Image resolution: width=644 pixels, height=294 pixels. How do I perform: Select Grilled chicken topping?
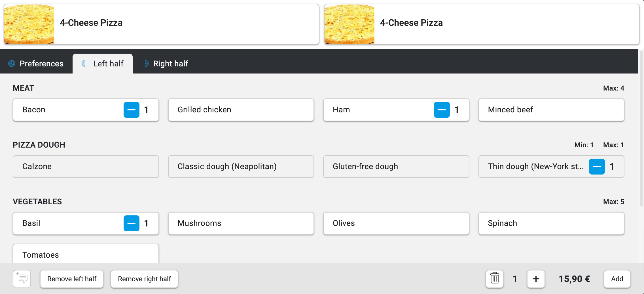click(241, 110)
